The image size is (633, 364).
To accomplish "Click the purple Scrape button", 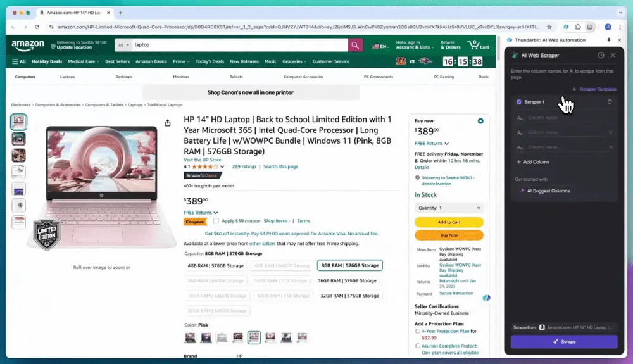I will [x=564, y=341].
